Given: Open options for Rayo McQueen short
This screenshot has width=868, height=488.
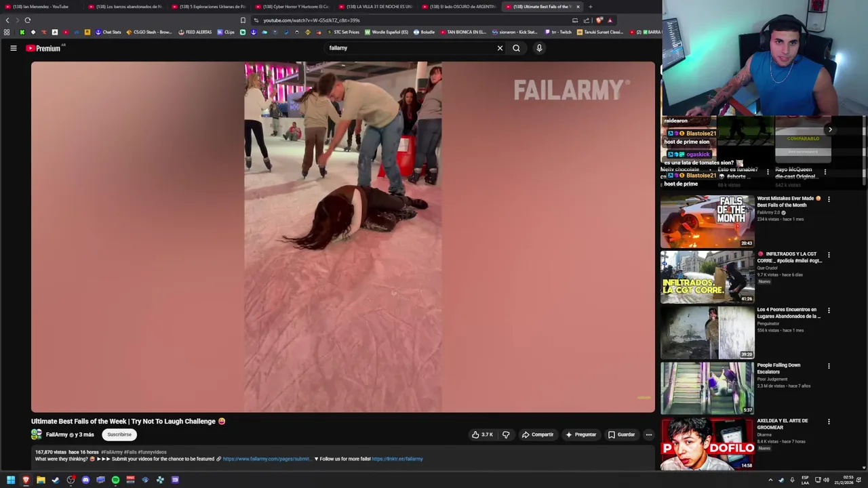Looking at the screenshot, I should [x=825, y=172].
